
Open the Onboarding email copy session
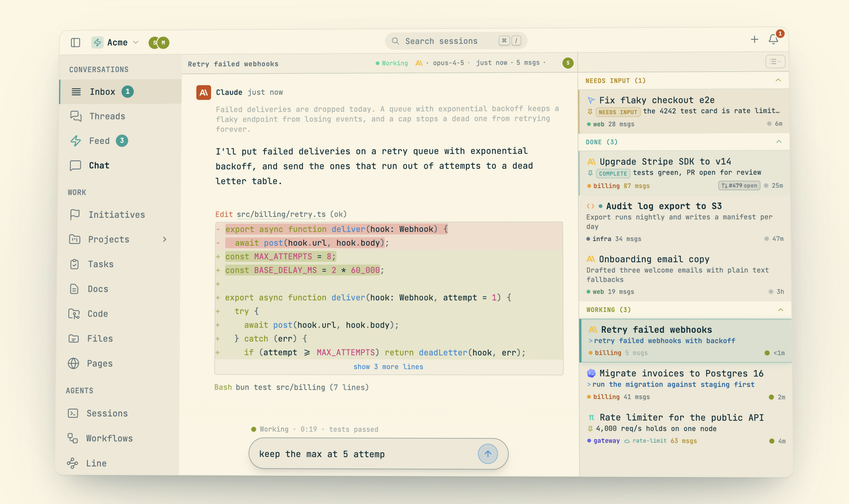(x=684, y=275)
